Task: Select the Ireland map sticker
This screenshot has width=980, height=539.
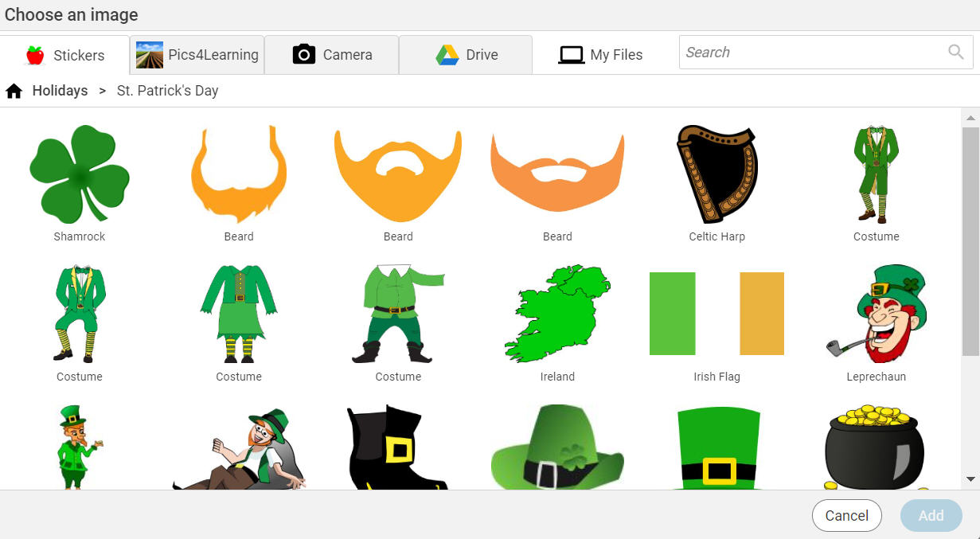Action: pyautogui.click(x=557, y=313)
